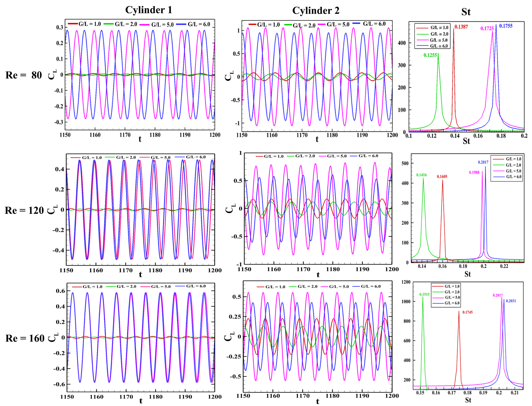Click red G/L = 1.0 legend line, Re = 80 Cylinder 1

coord(73,24)
